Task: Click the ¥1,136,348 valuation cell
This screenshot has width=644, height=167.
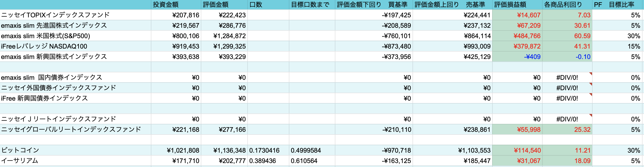Action: click(224, 150)
